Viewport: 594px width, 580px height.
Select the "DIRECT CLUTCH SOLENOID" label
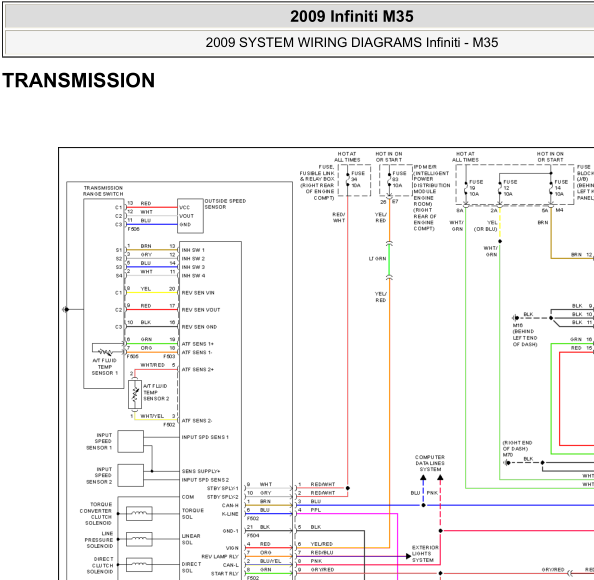pos(100,566)
